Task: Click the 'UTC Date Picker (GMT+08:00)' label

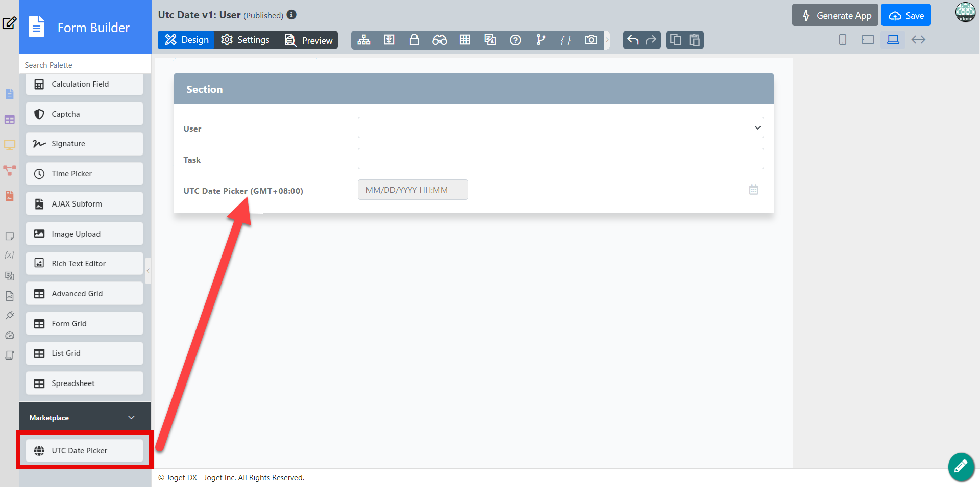Action: [243, 191]
